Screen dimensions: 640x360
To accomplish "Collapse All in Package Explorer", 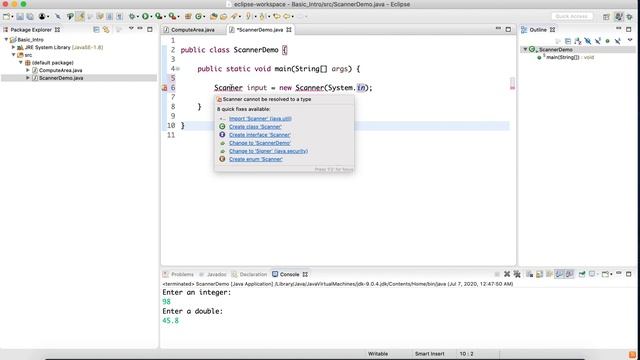I will [x=96, y=29].
